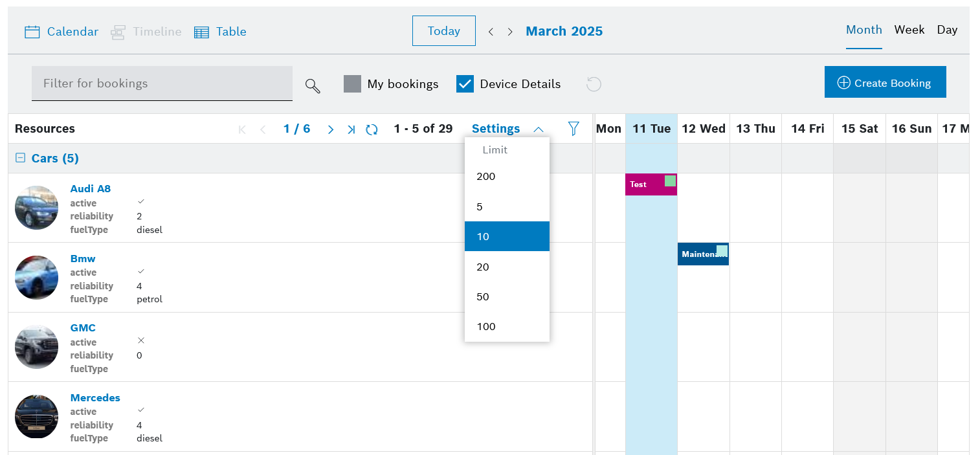Image resolution: width=980 pixels, height=455 pixels.
Task: Focus the Filter for bookings field
Action: [x=162, y=83]
